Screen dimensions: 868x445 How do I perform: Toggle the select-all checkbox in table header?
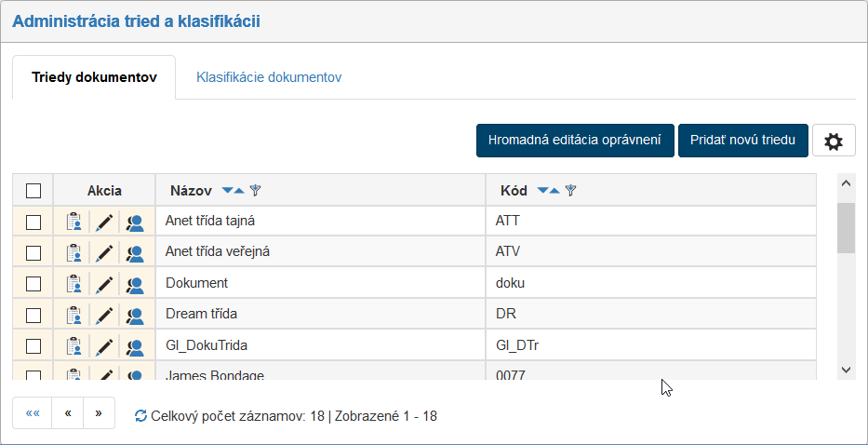pyautogui.click(x=33, y=191)
